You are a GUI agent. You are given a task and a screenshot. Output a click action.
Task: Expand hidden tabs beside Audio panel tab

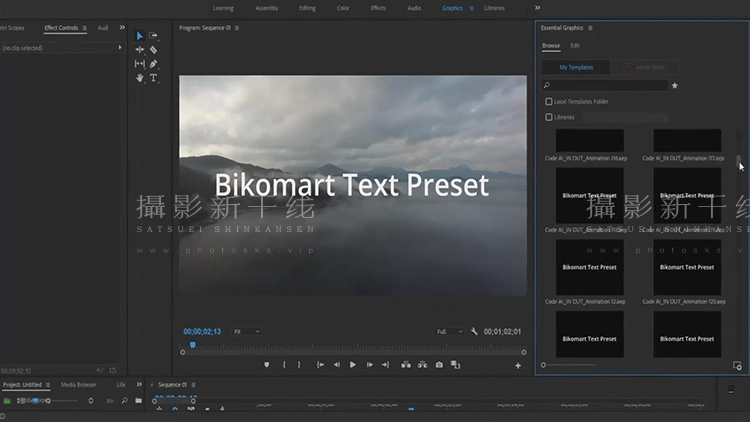[x=122, y=28]
